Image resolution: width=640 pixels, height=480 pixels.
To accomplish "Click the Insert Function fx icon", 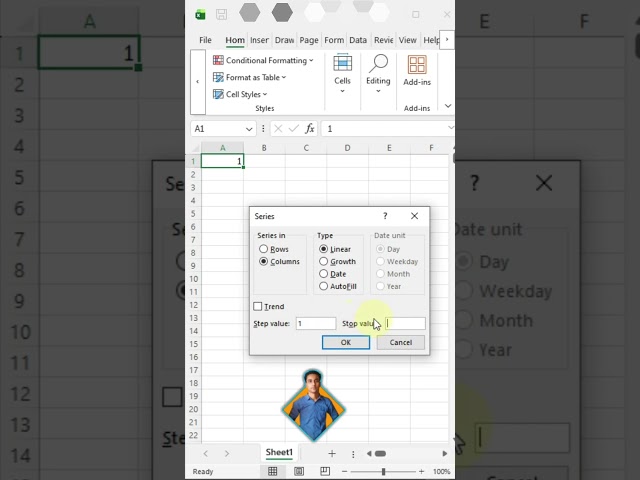I will click(x=310, y=129).
